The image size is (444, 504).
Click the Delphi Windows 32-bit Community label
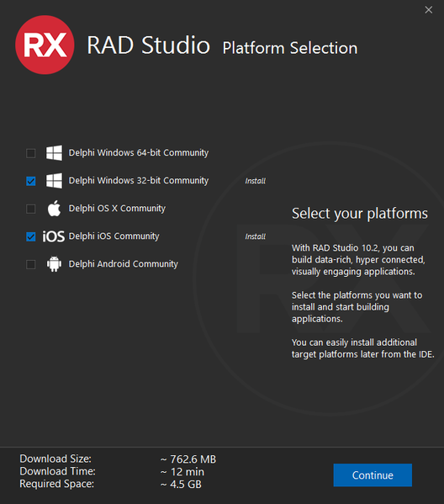click(x=139, y=181)
